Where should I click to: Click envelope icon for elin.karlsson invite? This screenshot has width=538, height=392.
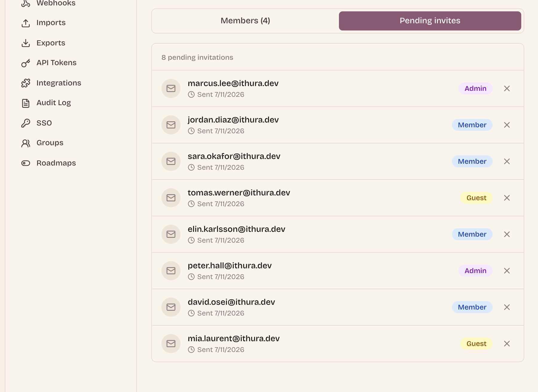coord(171,234)
